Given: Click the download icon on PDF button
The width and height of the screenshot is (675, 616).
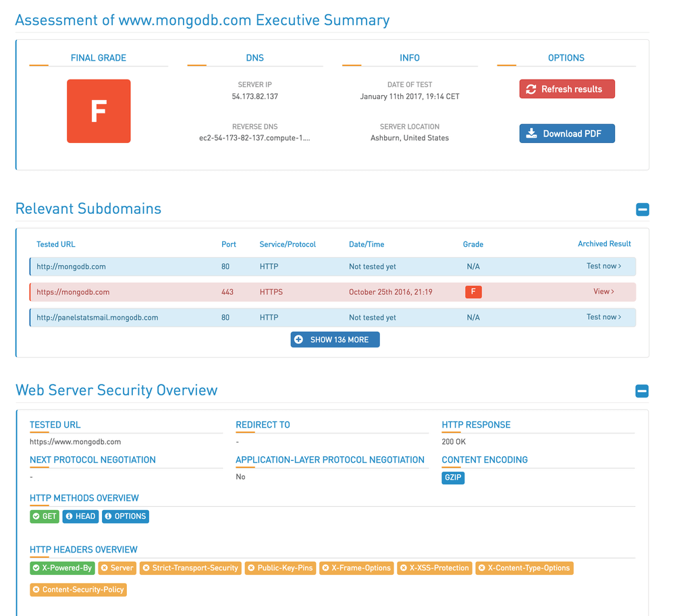Looking at the screenshot, I should 532,134.
